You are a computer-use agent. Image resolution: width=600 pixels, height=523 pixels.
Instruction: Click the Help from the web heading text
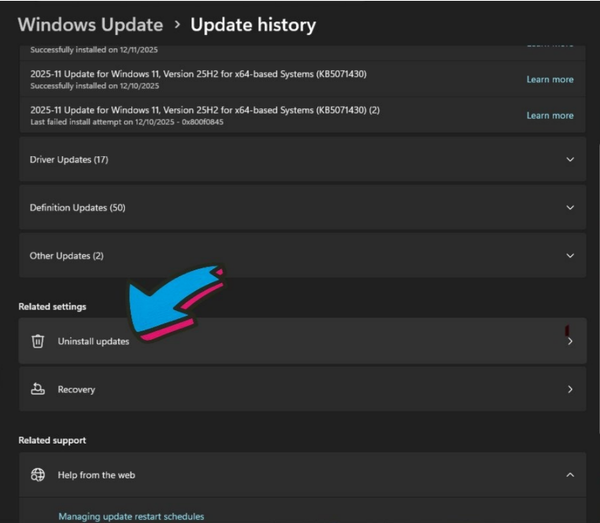pos(96,475)
